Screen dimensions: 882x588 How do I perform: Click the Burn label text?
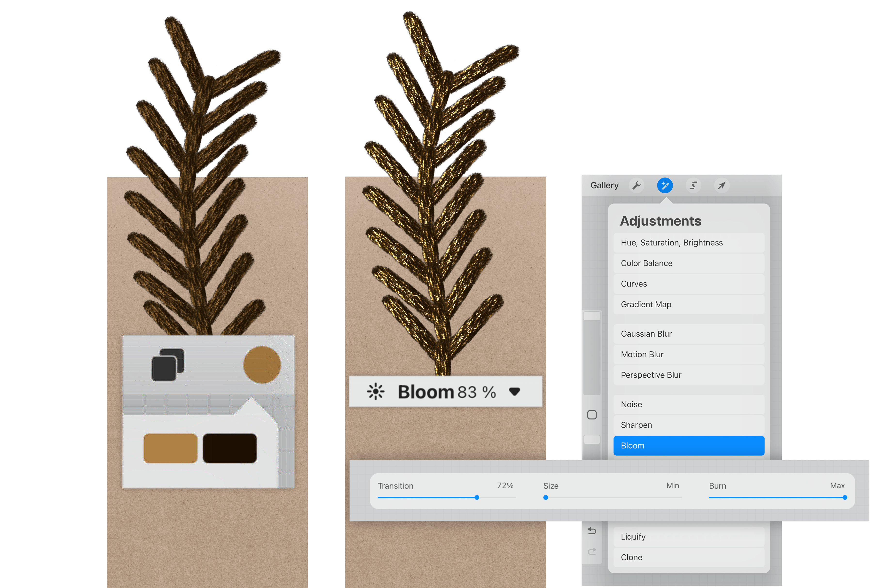click(x=717, y=486)
